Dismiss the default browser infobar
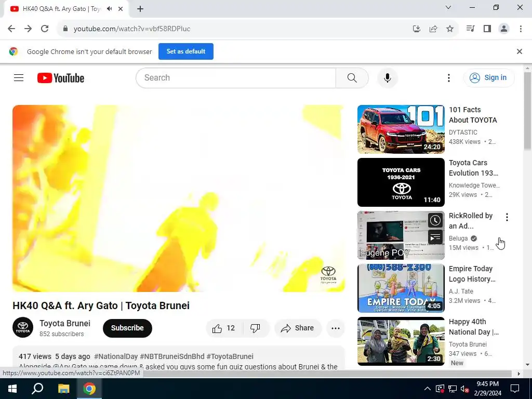Screen dimensions: 532x399 [519, 51]
